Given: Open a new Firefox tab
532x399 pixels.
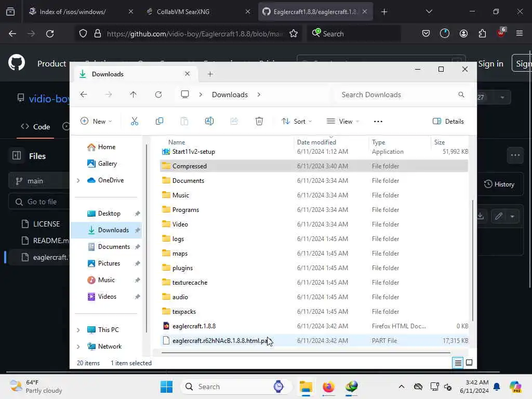Looking at the screenshot, I should coord(384,12).
